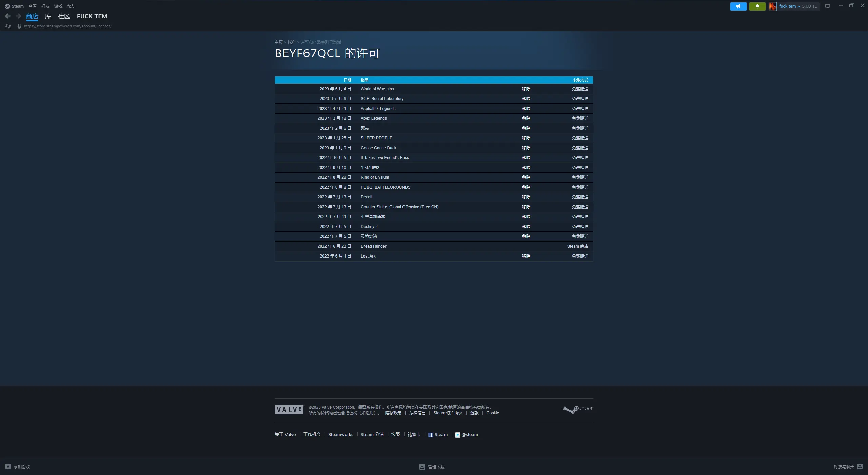Click the Steam logo in menu bar
Viewport: 868px width, 475px height.
7,6
